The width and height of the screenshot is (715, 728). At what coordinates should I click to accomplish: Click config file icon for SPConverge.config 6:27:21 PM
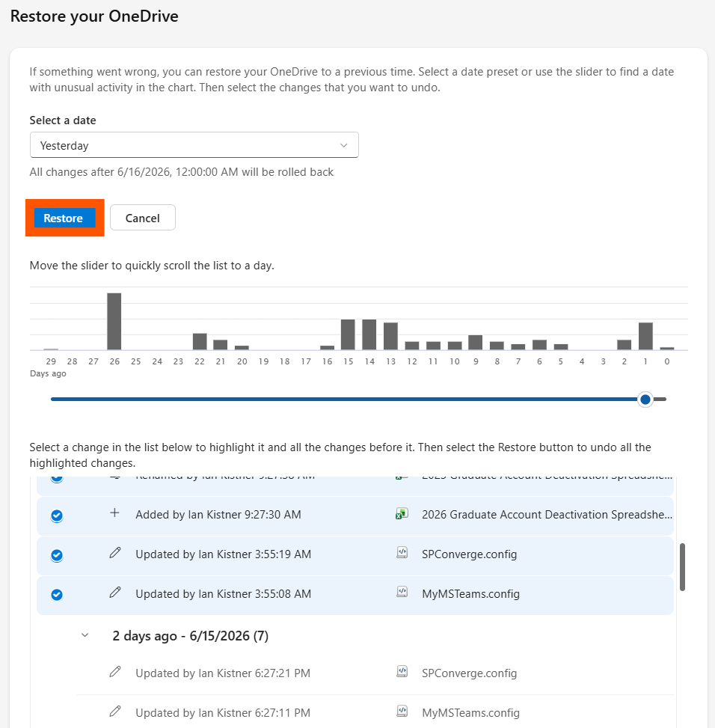pyautogui.click(x=402, y=672)
